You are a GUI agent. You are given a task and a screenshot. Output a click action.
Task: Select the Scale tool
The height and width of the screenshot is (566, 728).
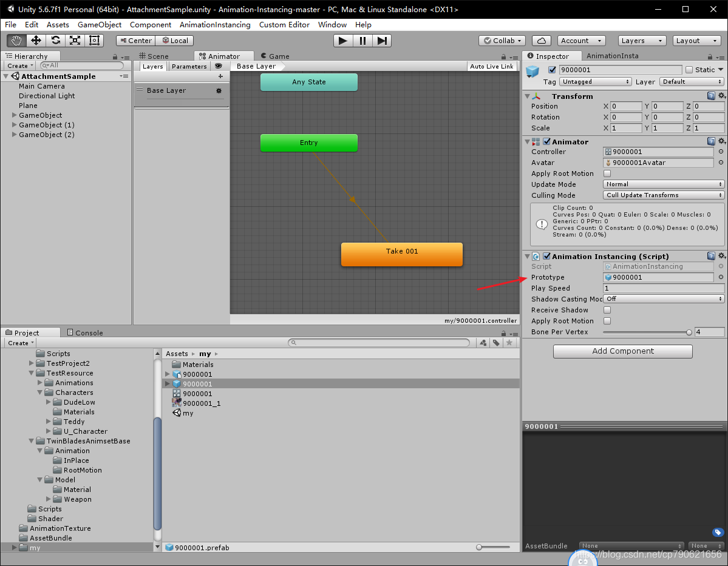click(74, 41)
